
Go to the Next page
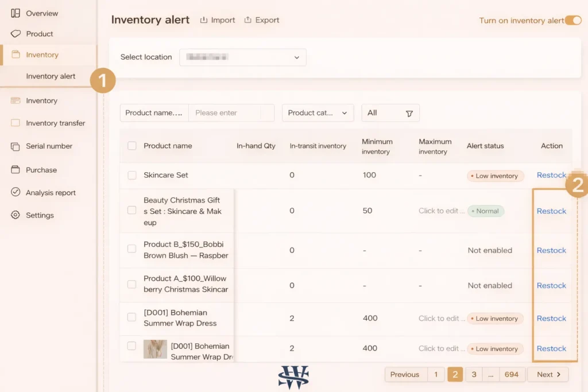(547, 374)
